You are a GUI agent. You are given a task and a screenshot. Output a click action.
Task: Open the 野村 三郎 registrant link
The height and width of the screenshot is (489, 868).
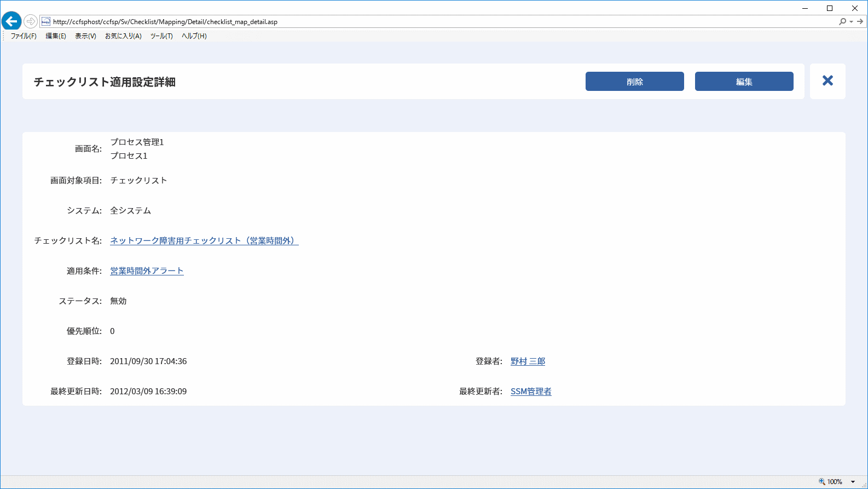click(x=528, y=361)
